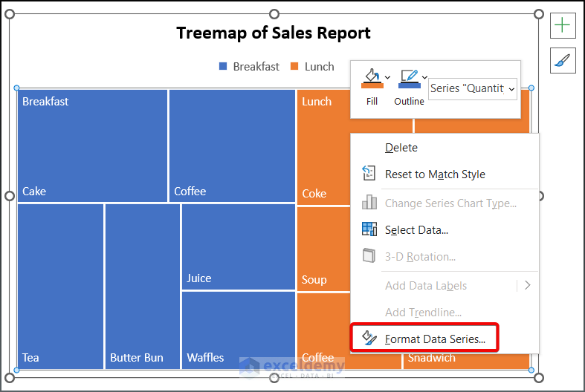Choose Delete from the context menu
585x392 pixels.
tap(401, 148)
